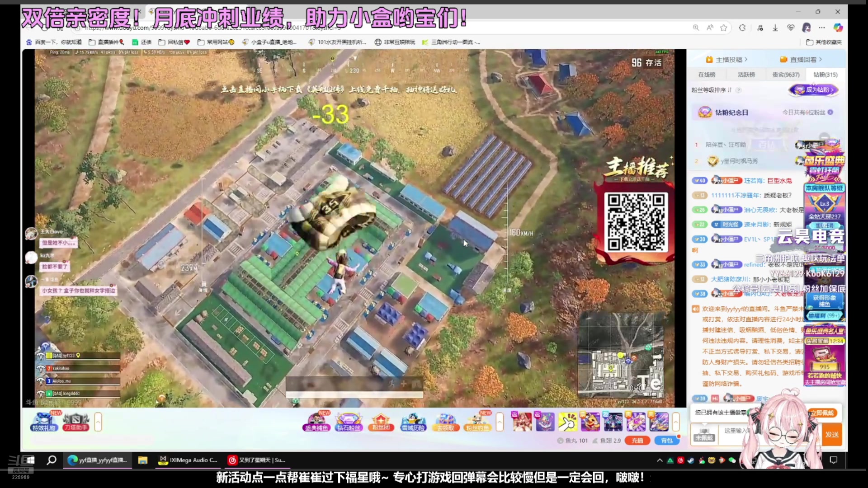Viewport: 868px width, 488px height.
Task: Select the first gift thumbnail in gift bar
Action: [x=522, y=422]
